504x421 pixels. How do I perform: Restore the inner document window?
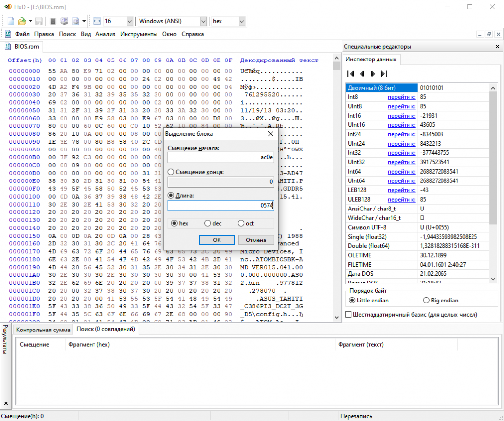489,34
